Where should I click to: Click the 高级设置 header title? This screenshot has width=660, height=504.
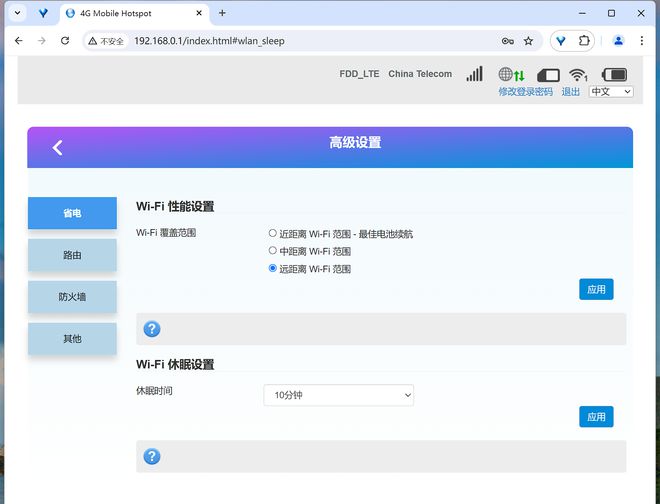(355, 142)
